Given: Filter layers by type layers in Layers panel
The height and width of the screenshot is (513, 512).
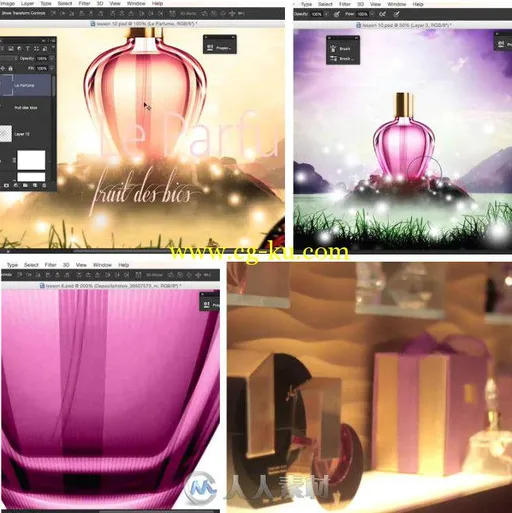Looking at the screenshot, I should (x=28, y=49).
